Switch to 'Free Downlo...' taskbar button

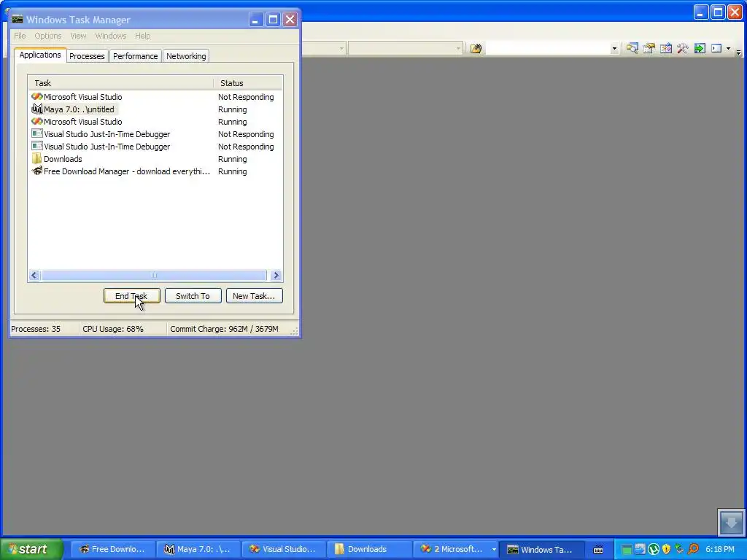[x=113, y=549]
